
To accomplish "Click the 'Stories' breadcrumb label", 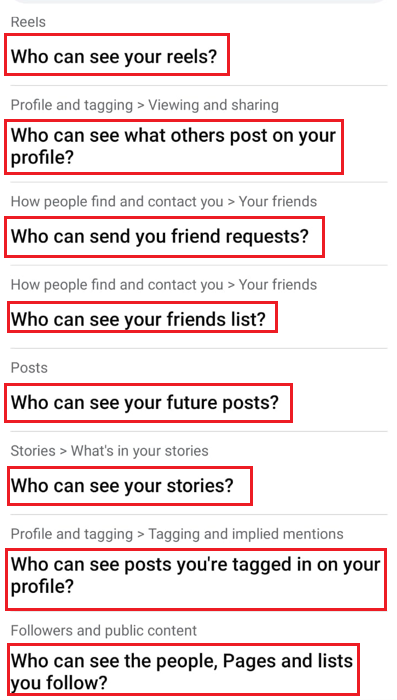I will (x=33, y=451).
